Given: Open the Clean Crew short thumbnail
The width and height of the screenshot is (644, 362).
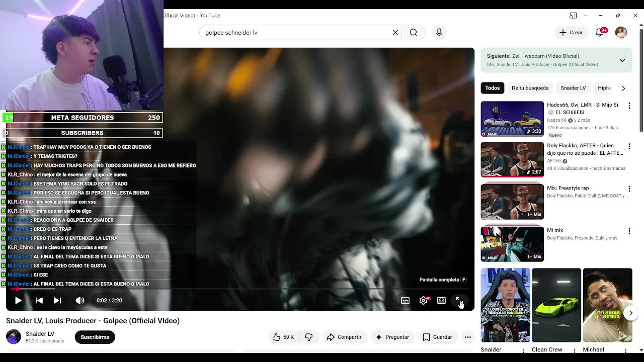Looking at the screenshot, I should click(x=556, y=305).
